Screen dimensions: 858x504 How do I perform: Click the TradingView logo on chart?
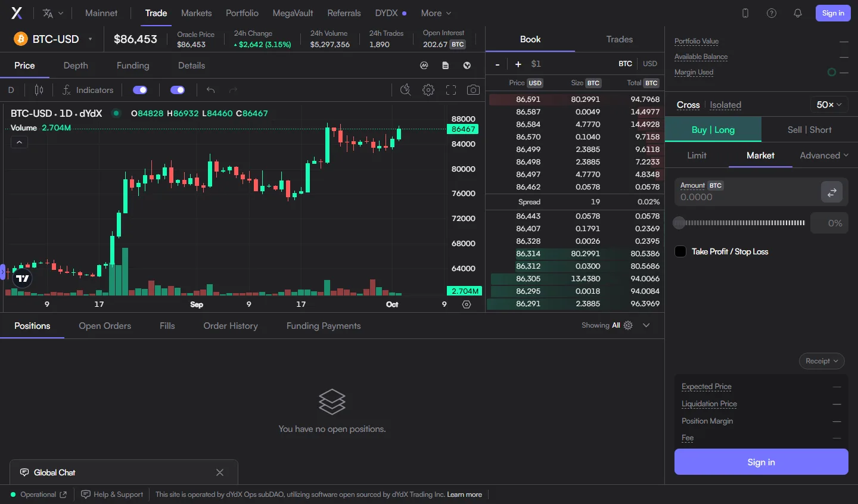(23, 278)
